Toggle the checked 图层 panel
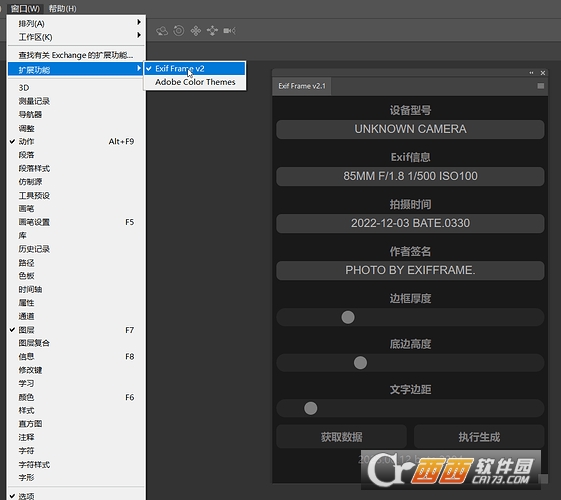 (x=76, y=330)
